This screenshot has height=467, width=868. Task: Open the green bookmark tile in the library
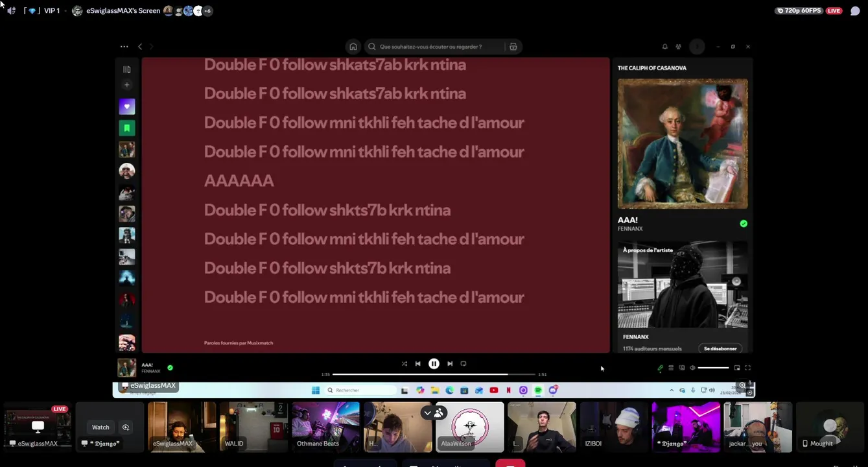(127, 128)
